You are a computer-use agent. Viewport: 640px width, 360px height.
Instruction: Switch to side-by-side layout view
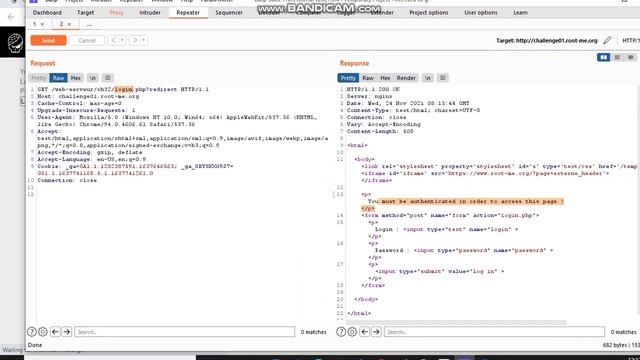point(603,57)
